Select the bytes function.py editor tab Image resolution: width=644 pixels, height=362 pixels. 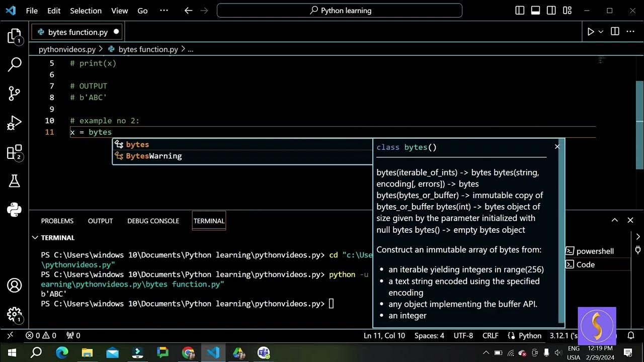(78, 32)
